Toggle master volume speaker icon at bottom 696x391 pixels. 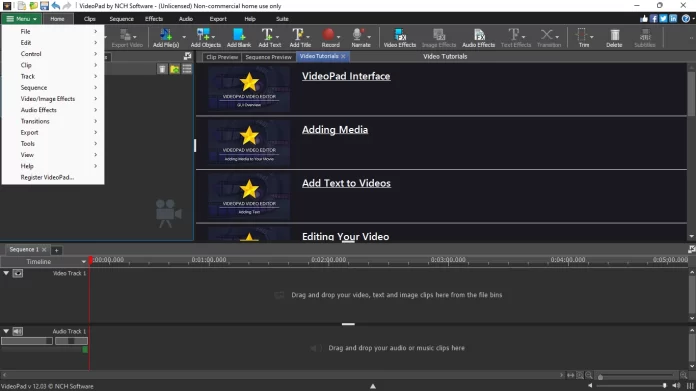pyautogui.click(x=676, y=386)
